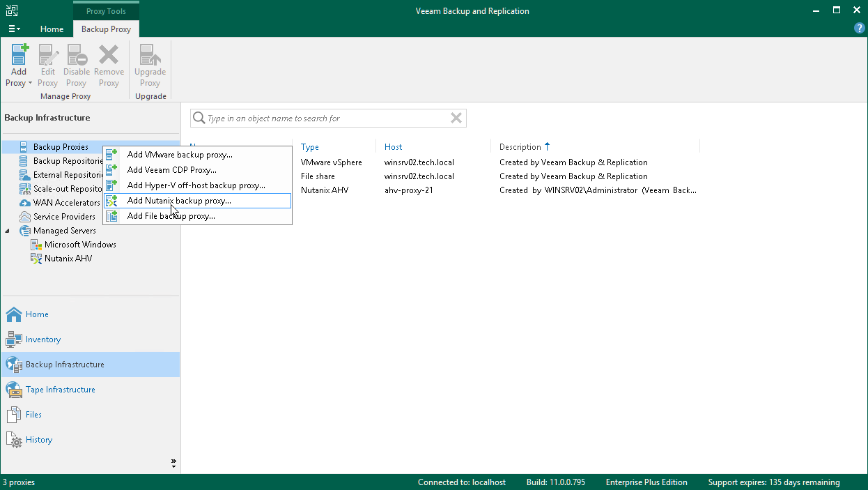Collapse the Managed Servers tree node
Viewport: 868px width, 490px height.
[x=8, y=231]
